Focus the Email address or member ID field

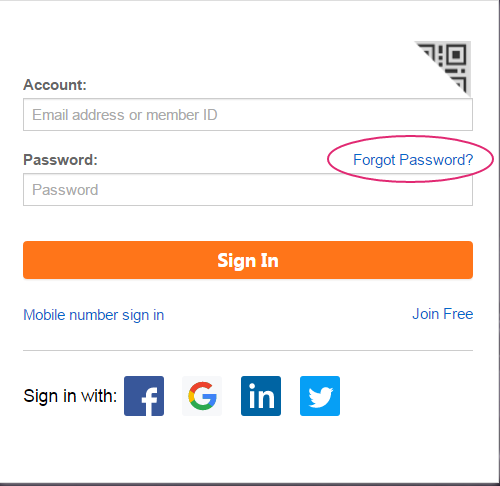click(248, 115)
